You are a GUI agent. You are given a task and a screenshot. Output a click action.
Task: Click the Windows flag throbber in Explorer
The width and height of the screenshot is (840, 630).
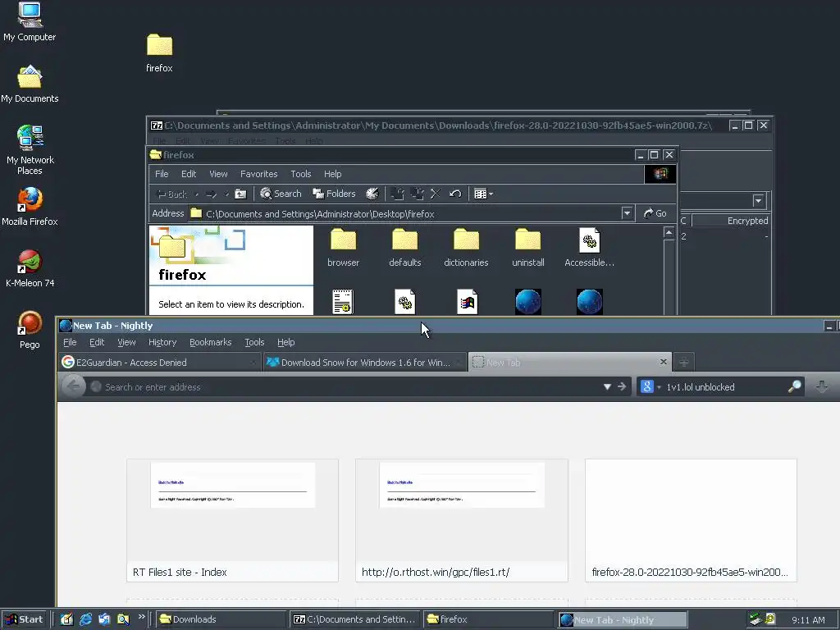click(660, 174)
